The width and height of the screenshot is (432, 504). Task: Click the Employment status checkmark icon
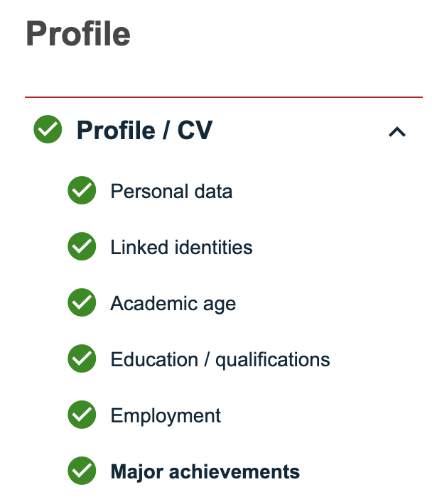click(x=82, y=415)
